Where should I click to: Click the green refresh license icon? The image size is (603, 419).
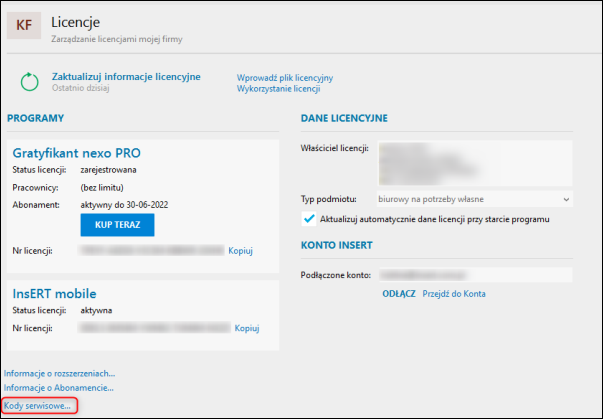coord(30,82)
